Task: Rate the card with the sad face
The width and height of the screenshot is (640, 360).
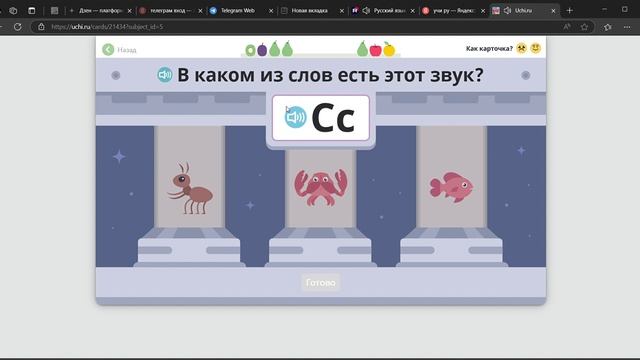Action: click(521, 48)
